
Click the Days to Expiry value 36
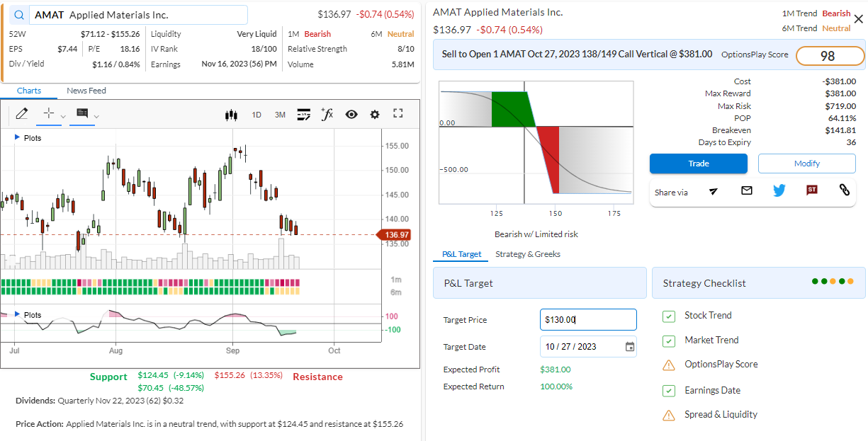[x=851, y=142]
